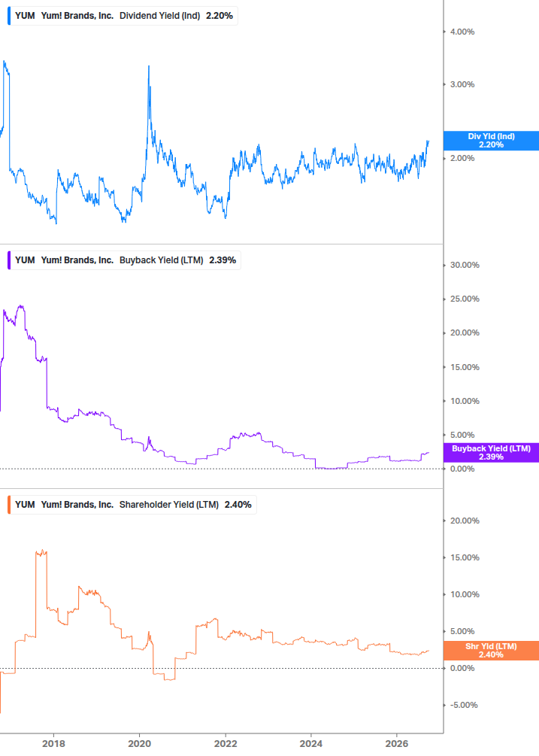Click the 30.00% tick on buyback yield axis

tap(465, 266)
